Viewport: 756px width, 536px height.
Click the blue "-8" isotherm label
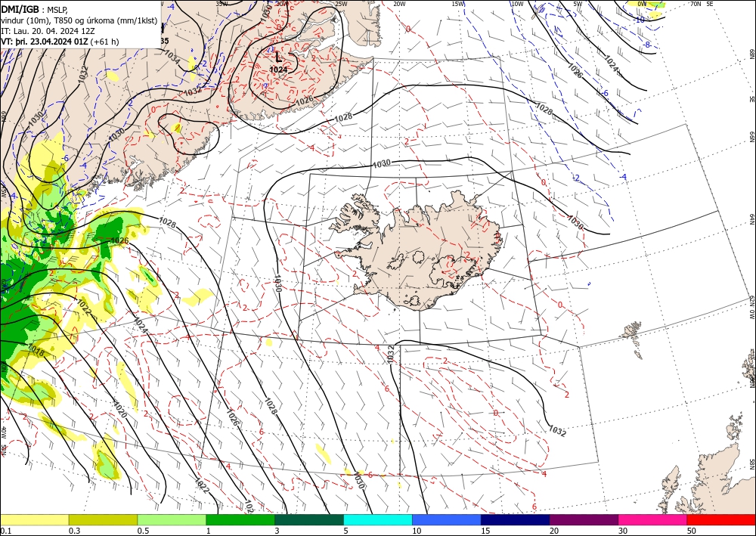647,45
